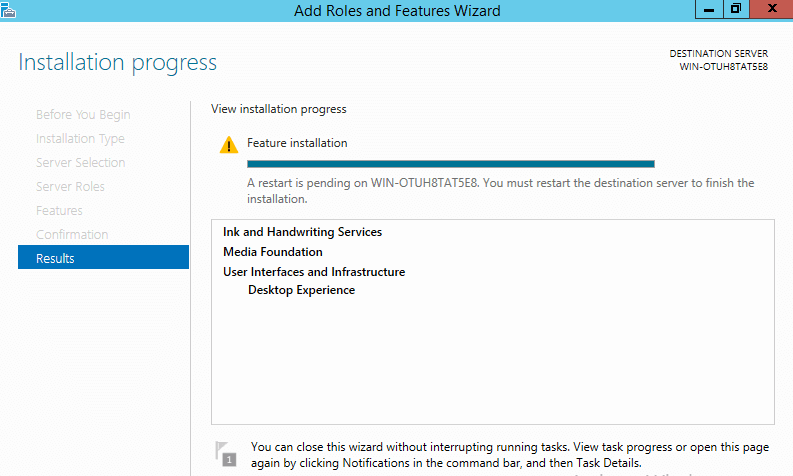The width and height of the screenshot is (793, 476).
Task: Select Ink and Handwriting Services in the list
Action: pos(302,232)
